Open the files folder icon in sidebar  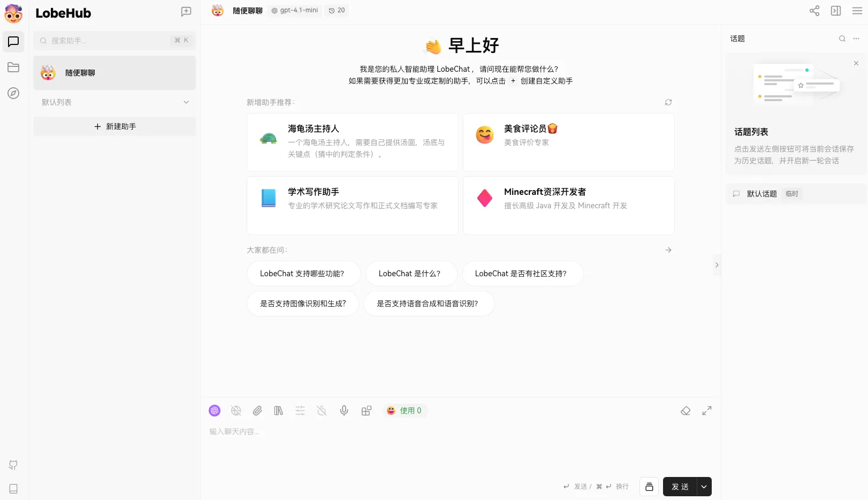coord(13,67)
